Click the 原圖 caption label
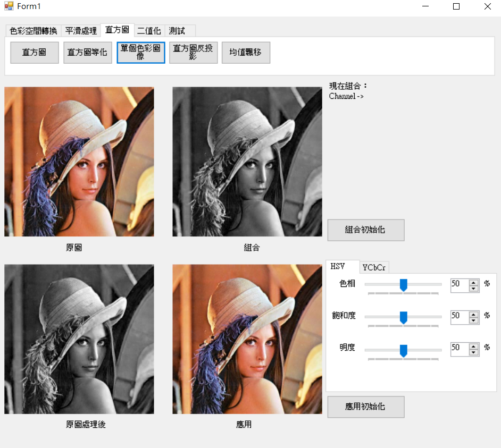This screenshot has height=448, width=501. 74,248
